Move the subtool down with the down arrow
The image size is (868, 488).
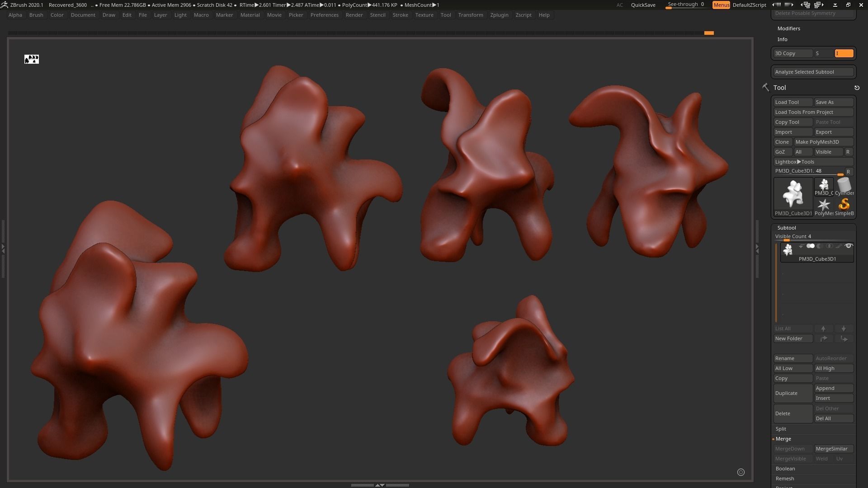point(844,328)
